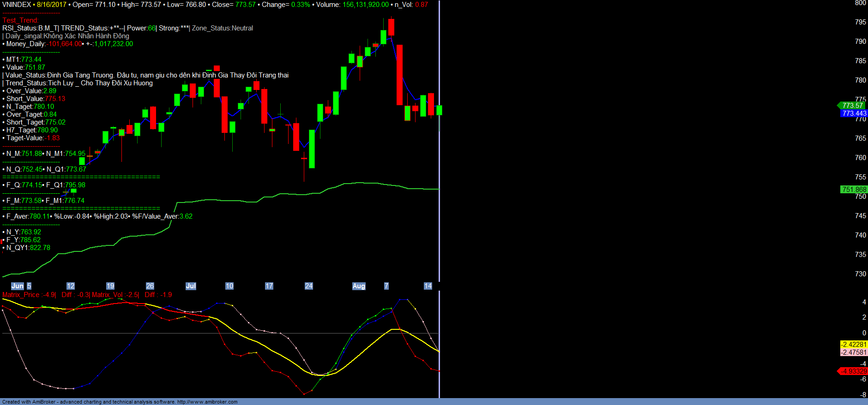
Task: Select the pink -2.47581 indicator value tag
Action: (854, 352)
